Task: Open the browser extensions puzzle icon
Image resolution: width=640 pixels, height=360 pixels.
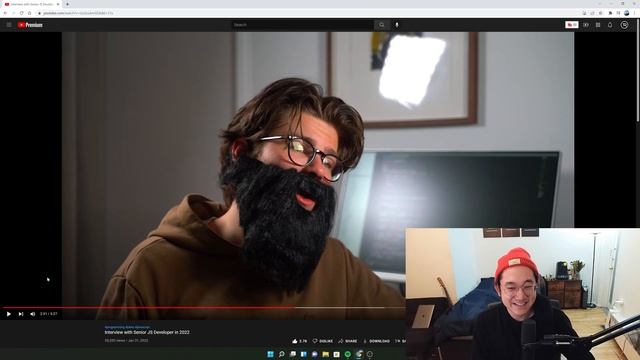Action: point(610,13)
